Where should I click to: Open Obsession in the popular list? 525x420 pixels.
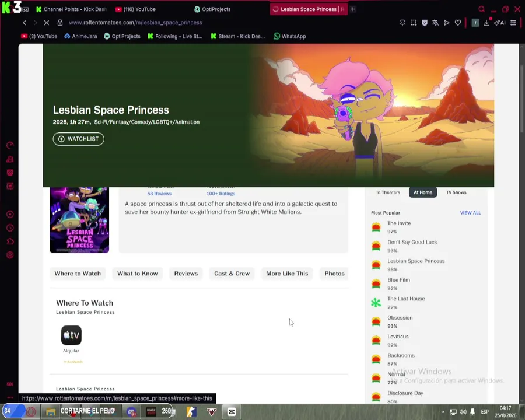(400, 317)
